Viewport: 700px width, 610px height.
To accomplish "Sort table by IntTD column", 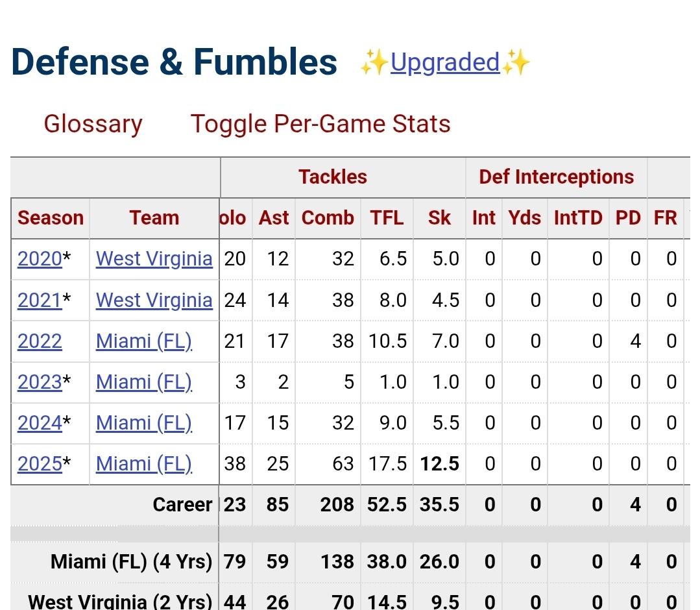I will click(578, 217).
